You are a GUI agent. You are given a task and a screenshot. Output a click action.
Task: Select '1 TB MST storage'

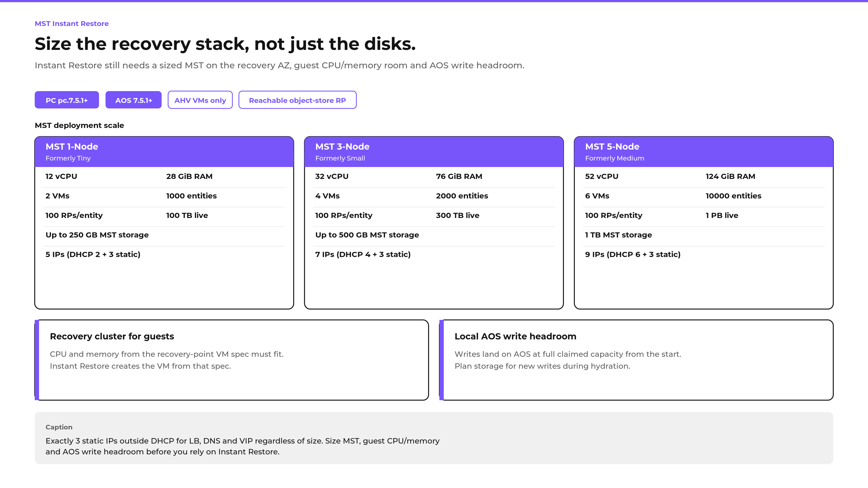click(x=619, y=235)
